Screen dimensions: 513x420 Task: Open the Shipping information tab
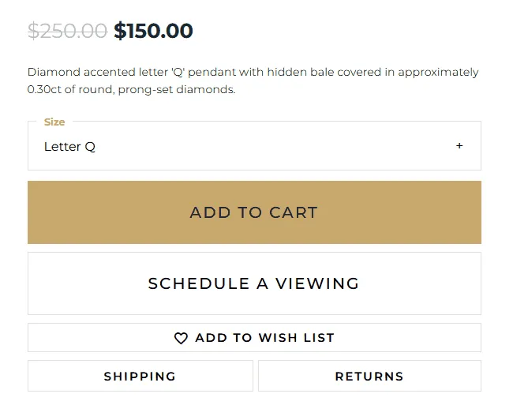pyautogui.click(x=140, y=377)
